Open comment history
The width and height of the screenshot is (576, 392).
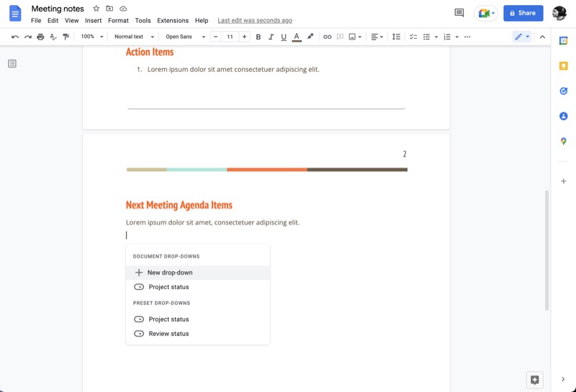459,13
